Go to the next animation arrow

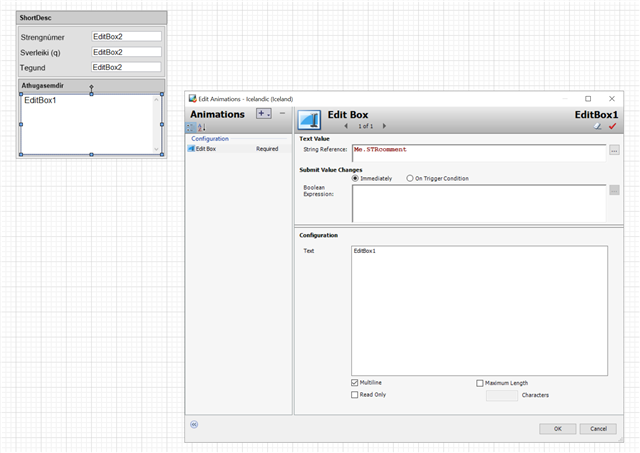384,126
